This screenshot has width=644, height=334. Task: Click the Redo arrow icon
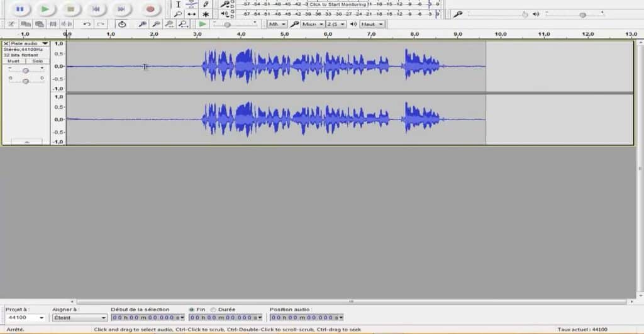(x=101, y=25)
